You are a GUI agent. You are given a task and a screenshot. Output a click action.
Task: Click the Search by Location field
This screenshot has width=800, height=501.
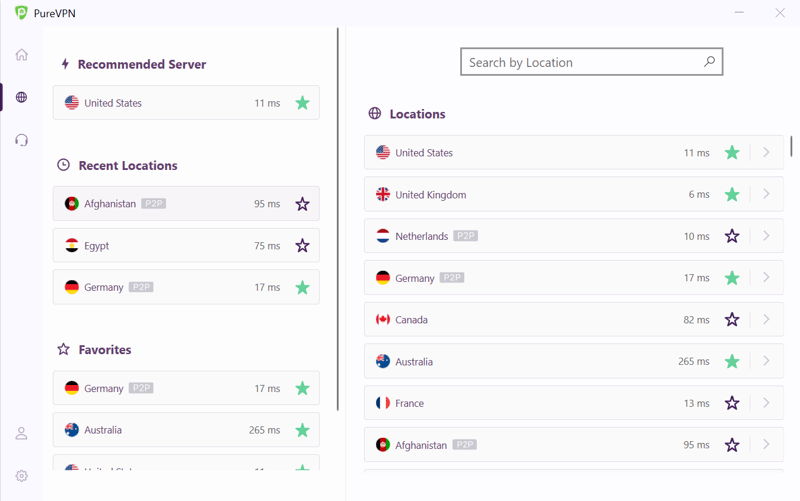click(x=580, y=62)
